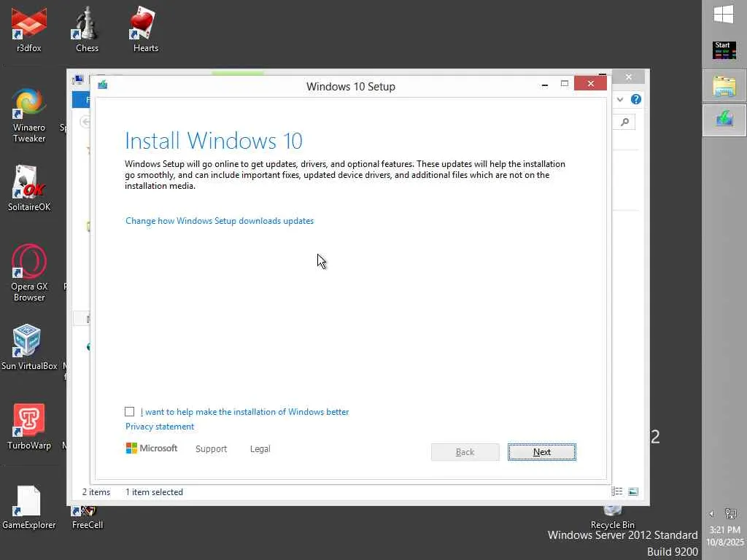Launch SolitaireOK from the desktop

click(x=29, y=187)
